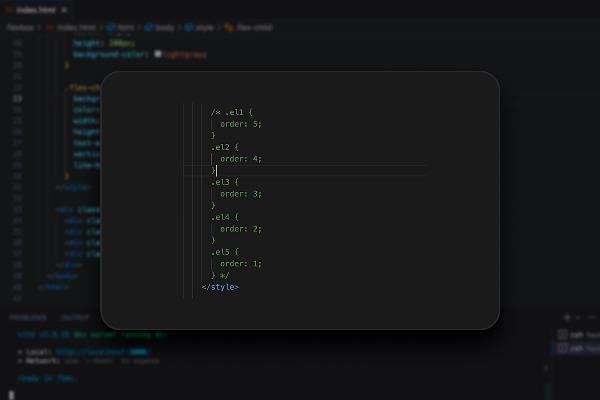Click the '/* .el1 {' comment line
Screen dimensions: 600x400
click(x=232, y=113)
